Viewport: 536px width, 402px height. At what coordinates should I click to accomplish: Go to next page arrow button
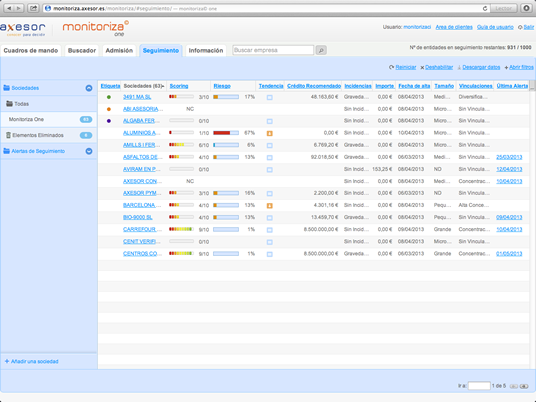(524, 386)
